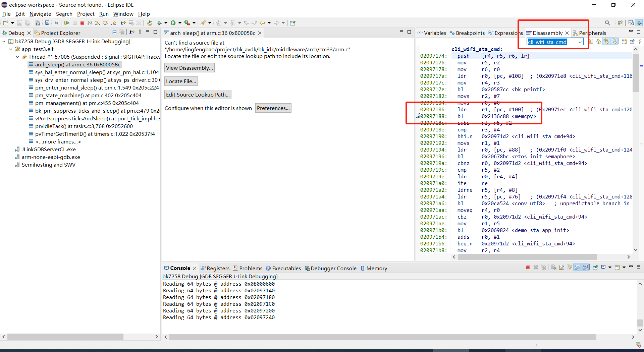
Task: Collapse the Thread #1 57005 tree node
Action: pyautogui.click(x=17, y=57)
